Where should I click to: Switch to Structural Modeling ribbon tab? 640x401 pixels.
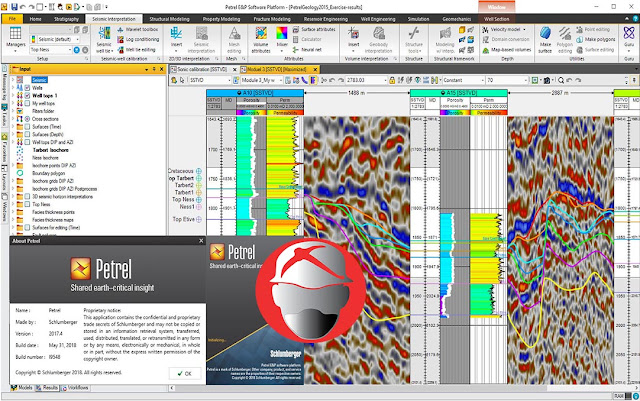[x=169, y=19]
